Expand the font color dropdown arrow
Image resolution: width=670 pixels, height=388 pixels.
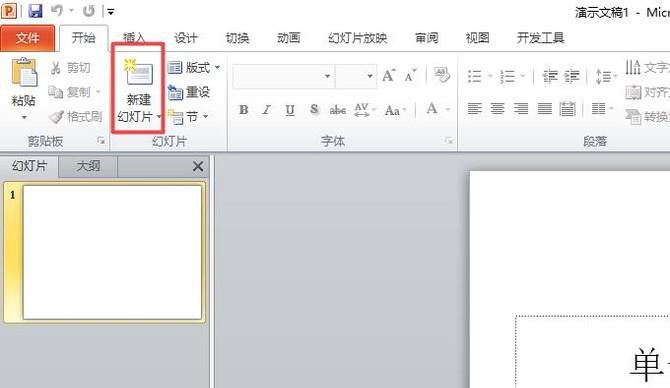(x=448, y=110)
